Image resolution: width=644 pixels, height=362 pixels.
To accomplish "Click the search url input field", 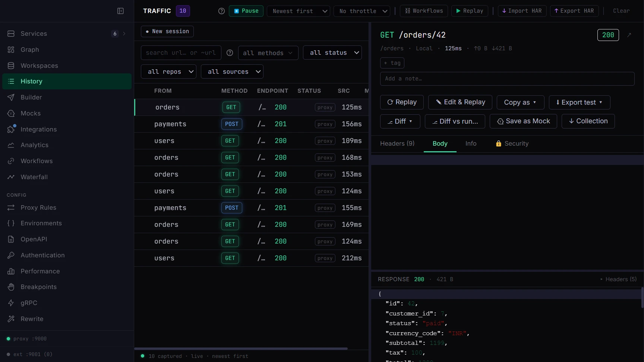I will point(181,53).
